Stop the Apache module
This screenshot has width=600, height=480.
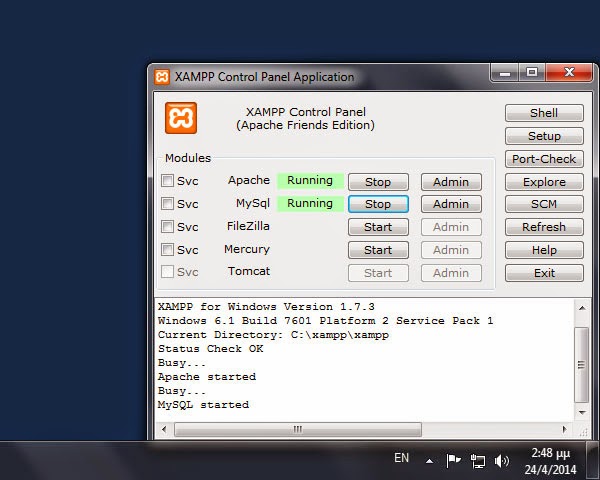[378, 182]
